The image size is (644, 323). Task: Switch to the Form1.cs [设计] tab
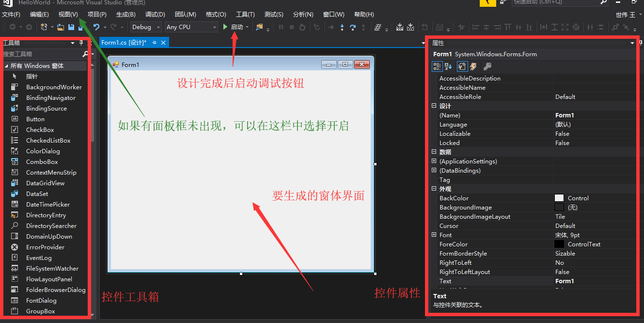[x=124, y=43]
